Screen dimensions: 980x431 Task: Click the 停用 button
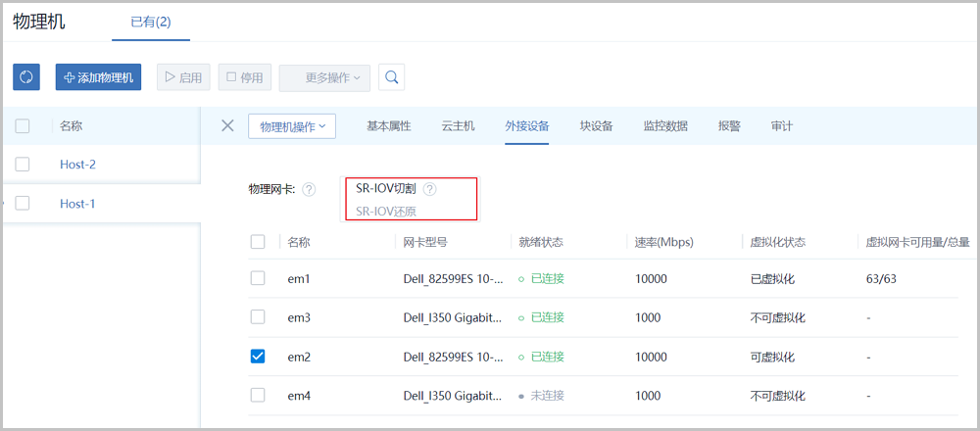tap(244, 76)
